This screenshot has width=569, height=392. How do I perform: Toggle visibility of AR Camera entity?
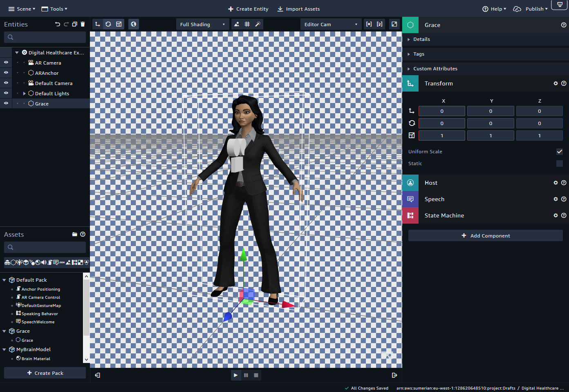[x=6, y=63]
